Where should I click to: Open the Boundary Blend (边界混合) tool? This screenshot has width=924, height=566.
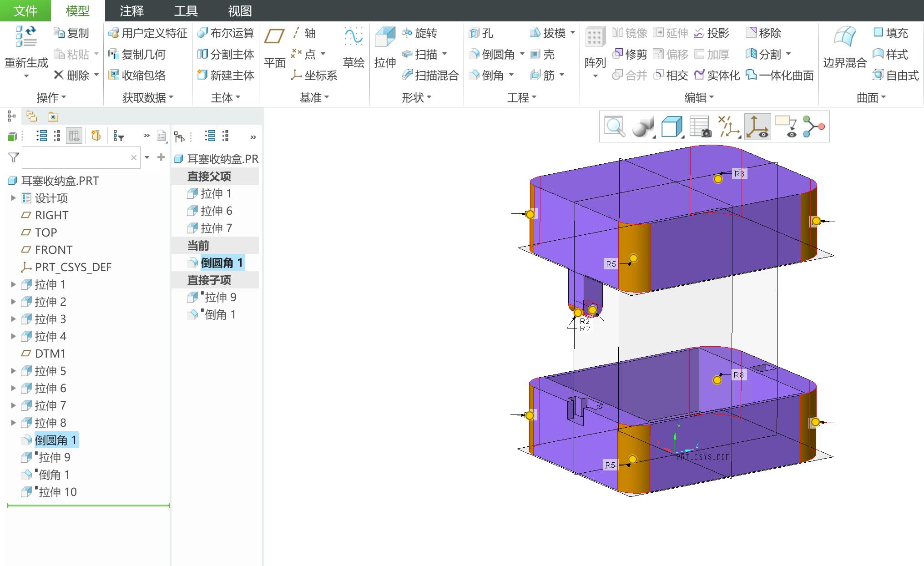point(845,37)
